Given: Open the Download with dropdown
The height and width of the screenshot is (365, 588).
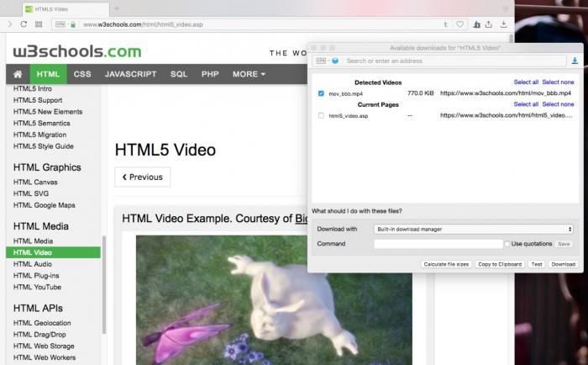Looking at the screenshot, I should (x=474, y=229).
